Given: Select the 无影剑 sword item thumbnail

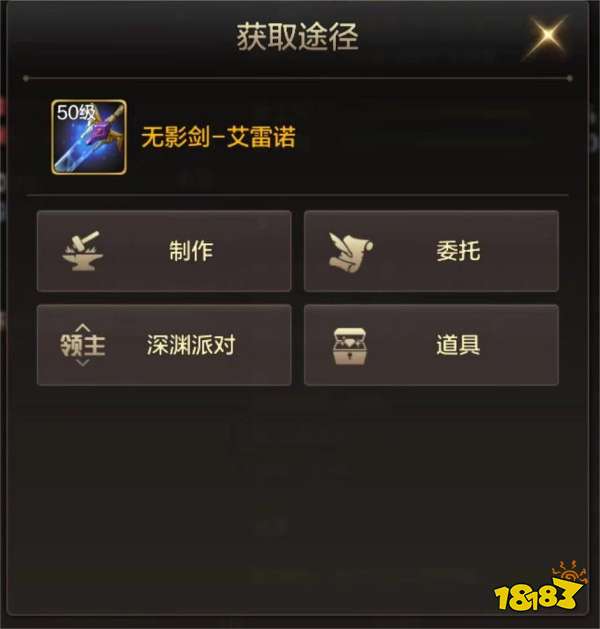Looking at the screenshot, I should point(89,137).
